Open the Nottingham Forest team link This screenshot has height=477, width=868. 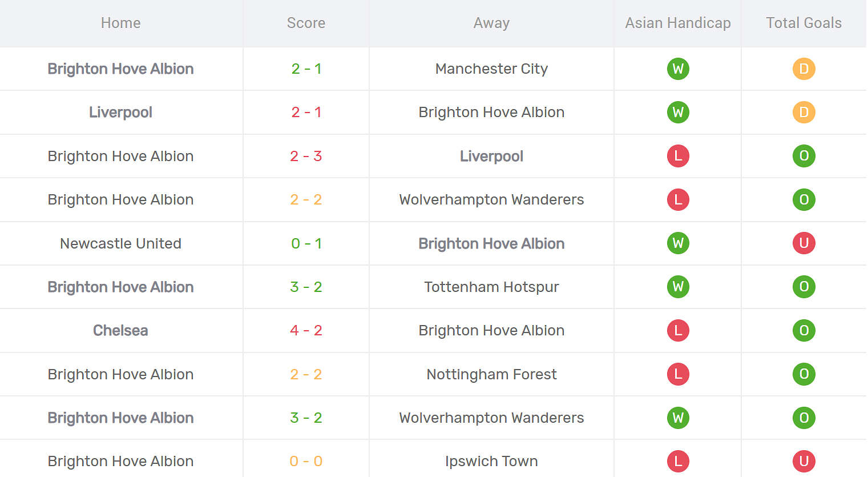[x=491, y=374]
